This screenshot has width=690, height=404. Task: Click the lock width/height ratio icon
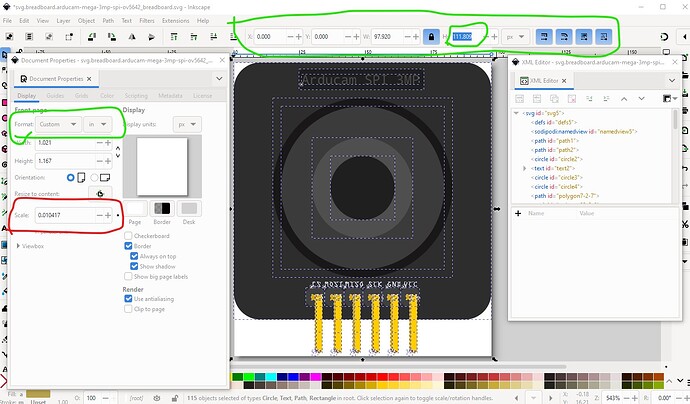pyautogui.click(x=431, y=36)
